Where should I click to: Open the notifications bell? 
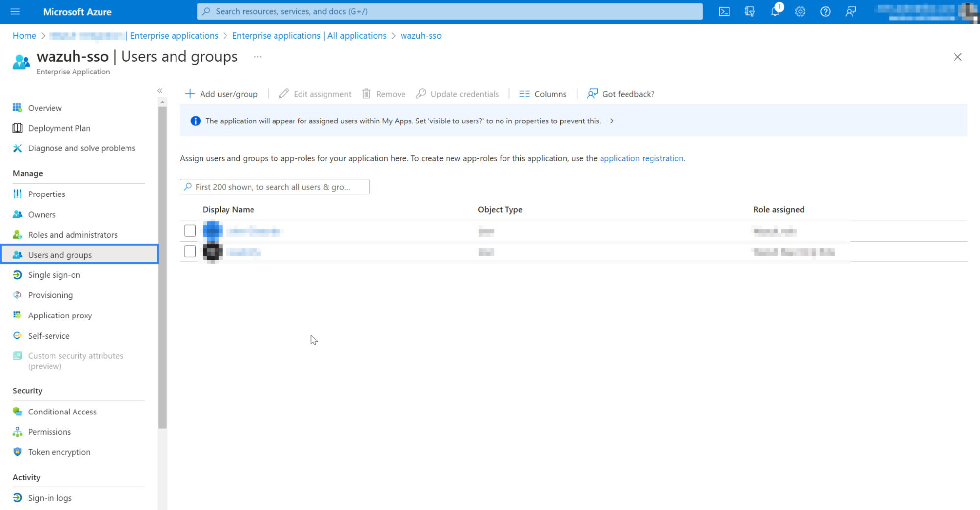775,11
